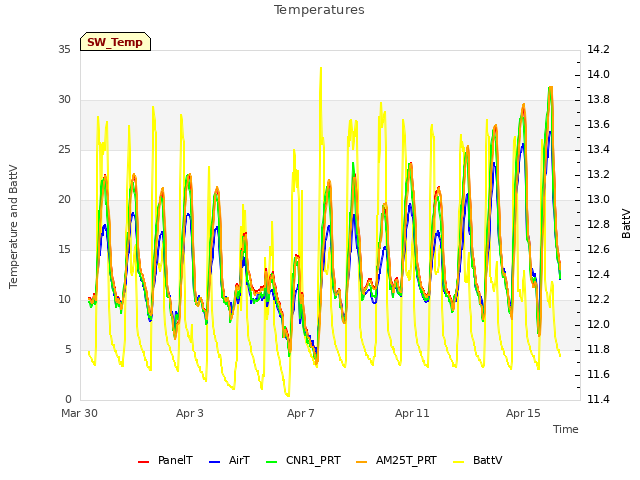Click the 13.8 right axis tick label
640x480 pixels.
click(x=598, y=100)
